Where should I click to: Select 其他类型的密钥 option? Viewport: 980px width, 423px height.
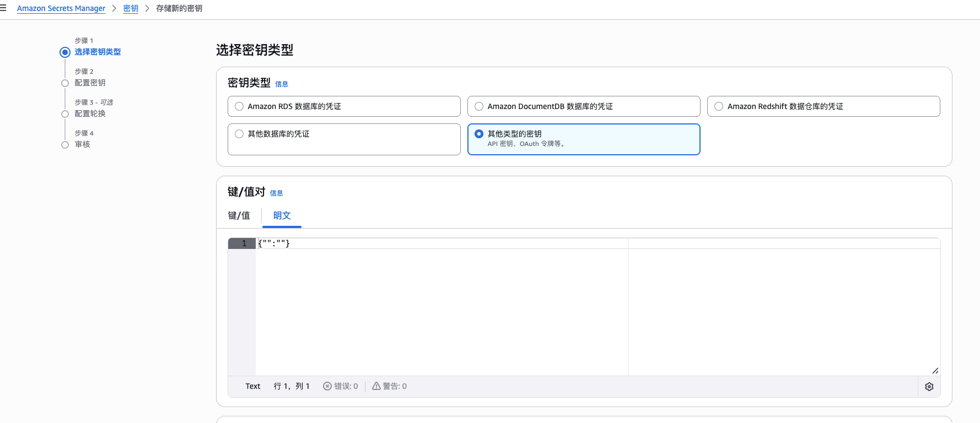[584, 139]
